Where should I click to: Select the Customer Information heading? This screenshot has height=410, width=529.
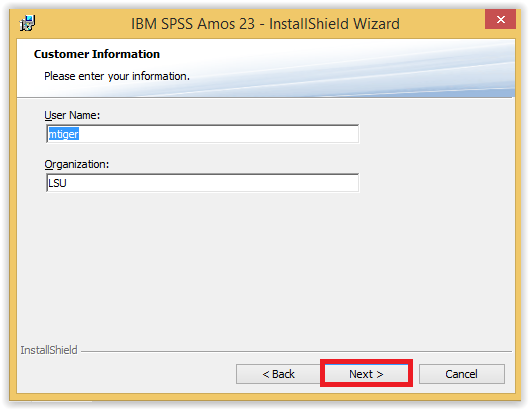[x=97, y=54]
